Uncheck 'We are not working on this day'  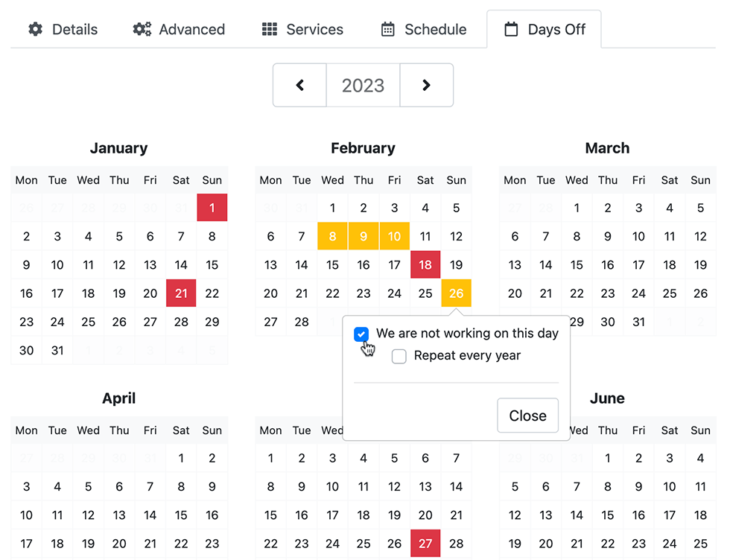[x=362, y=334]
